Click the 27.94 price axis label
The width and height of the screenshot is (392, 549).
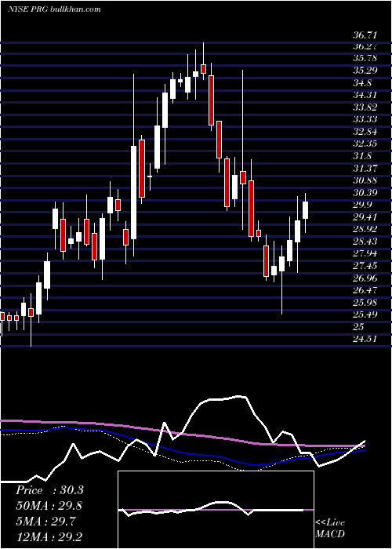pyautogui.click(x=365, y=253)
